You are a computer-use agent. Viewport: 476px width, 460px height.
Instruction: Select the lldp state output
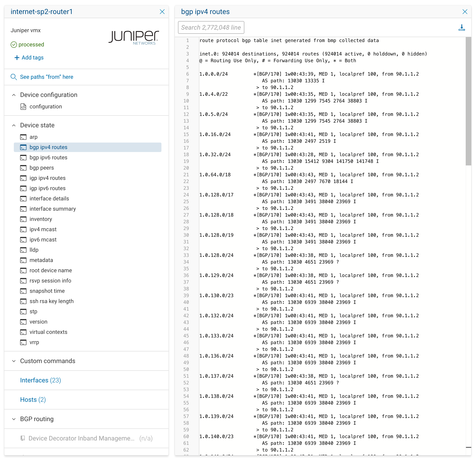tap(34, 250)
